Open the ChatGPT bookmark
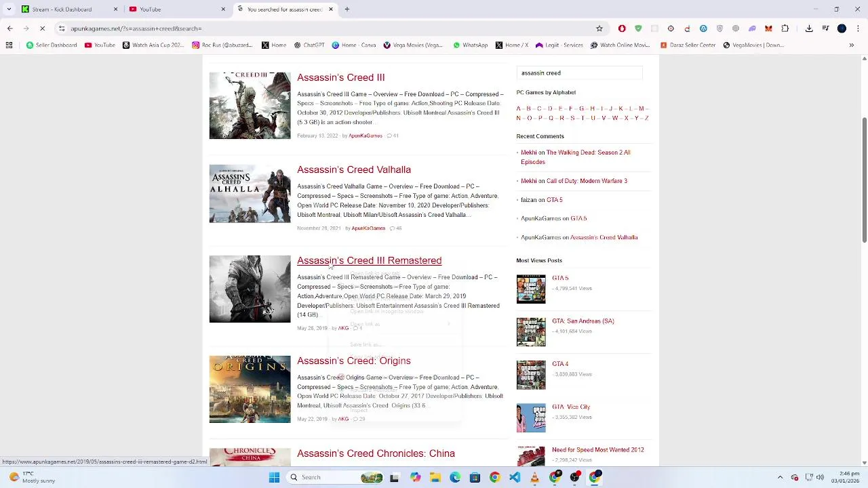Screen dimensions: 868x488 click(309, 45)
